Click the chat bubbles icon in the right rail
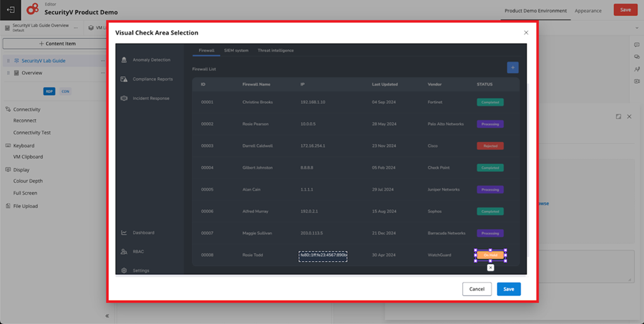 tap(637, 57)
